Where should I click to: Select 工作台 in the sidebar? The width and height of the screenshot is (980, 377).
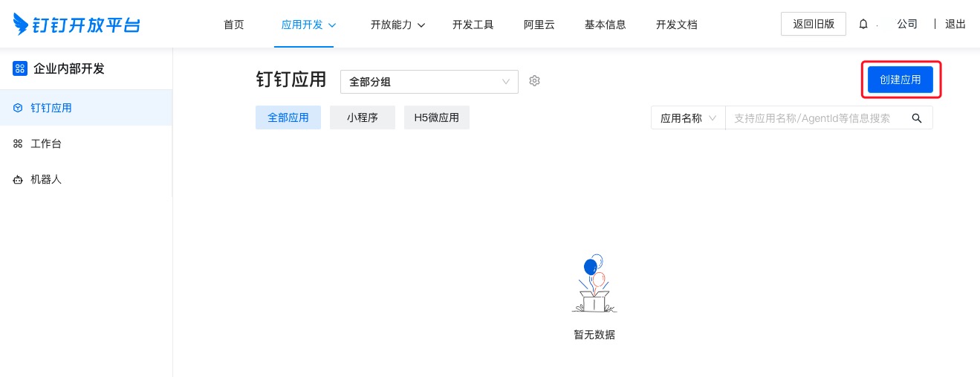click(86, 144)
